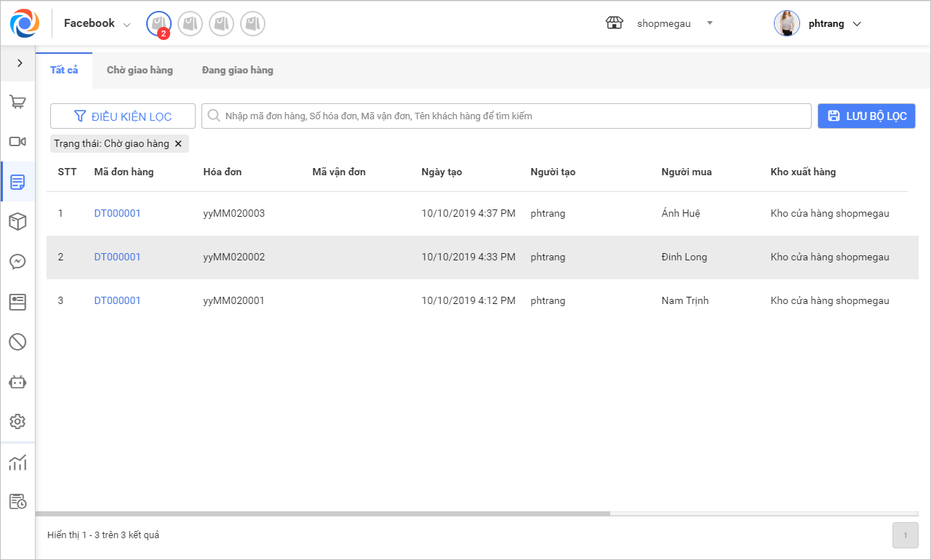Click the ĐIỀU KIỆN LỌC filter button
The height and width of the screenshot is (560, 931).
[x=123, y=116]
